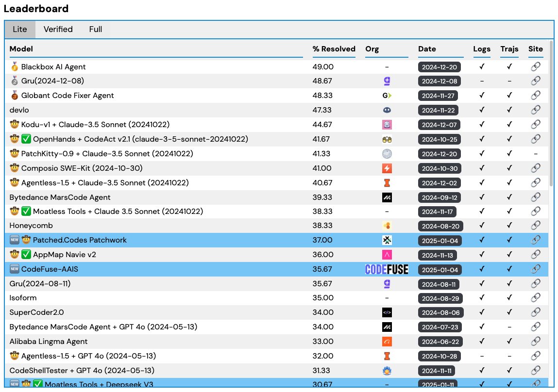Viewport: 558px width, 392px height.
Task: Click the 31.33 resolved value
Action: (321, 370)
